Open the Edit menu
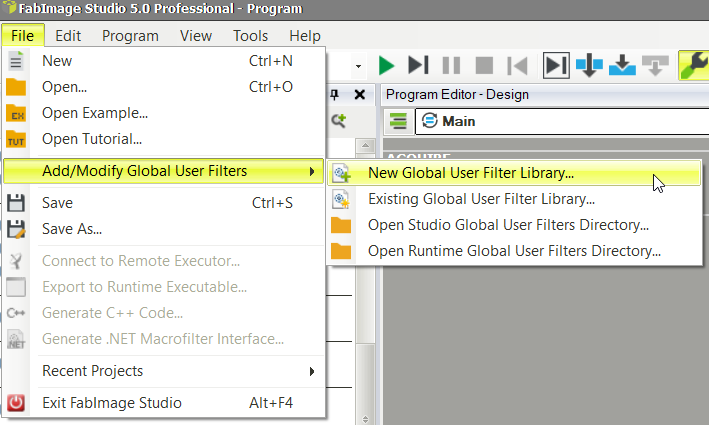Screen dimensions: 709x425 [x=68, y=35]
